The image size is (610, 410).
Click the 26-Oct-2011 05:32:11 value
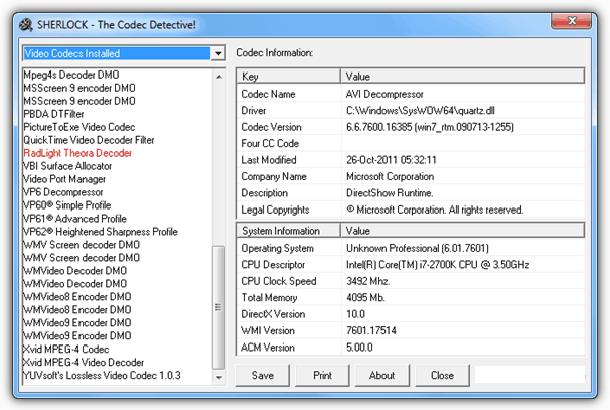[x=391, y=159]
